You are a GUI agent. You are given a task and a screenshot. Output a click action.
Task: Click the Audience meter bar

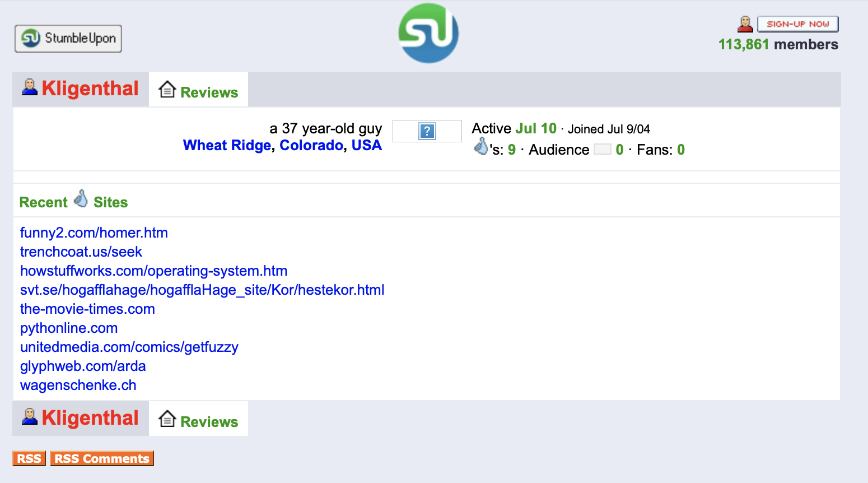(x=602, y=150)
